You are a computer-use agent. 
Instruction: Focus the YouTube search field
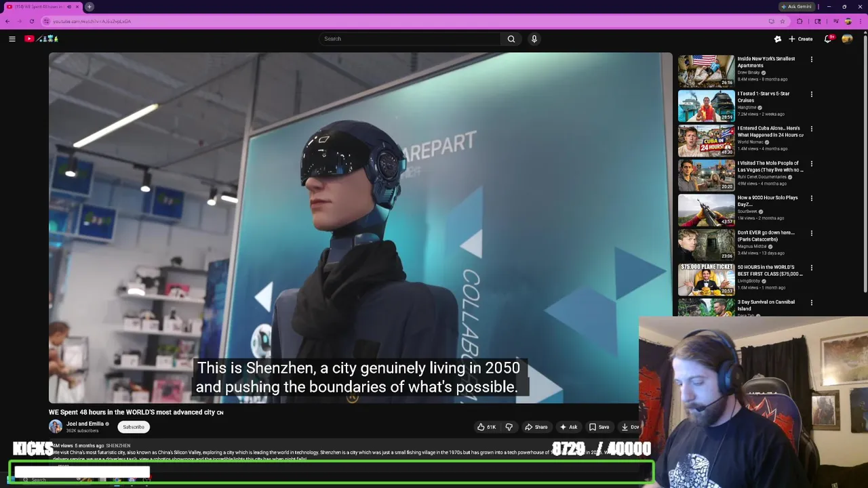point(410,39)
